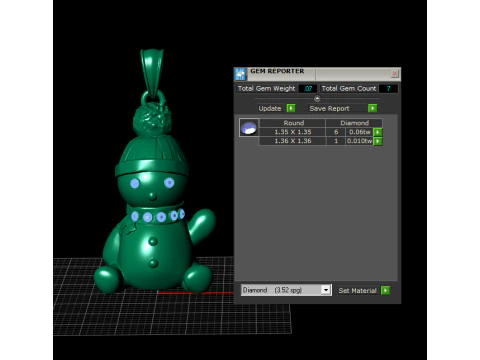
Task: Click the Set Material label
Action: click(357, 291)
